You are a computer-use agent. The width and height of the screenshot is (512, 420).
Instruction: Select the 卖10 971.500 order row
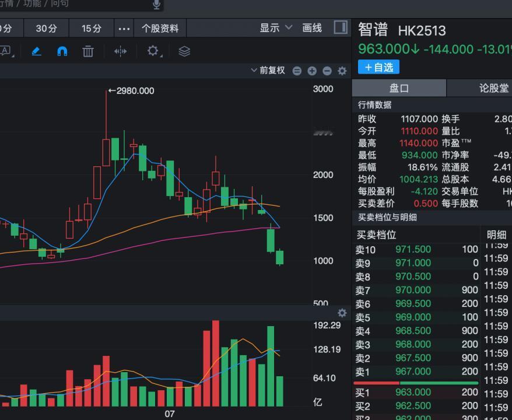click(416, 250)
